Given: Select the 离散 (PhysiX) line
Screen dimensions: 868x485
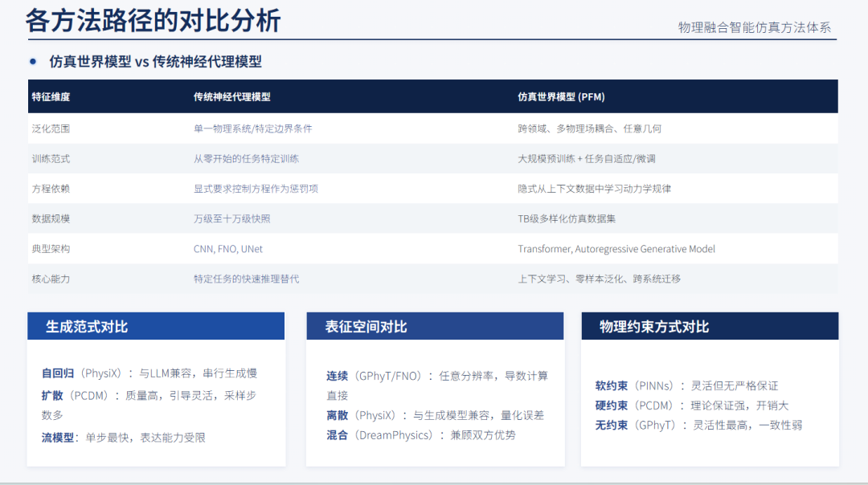Looking at the screenshot, I should tap(435, 415).
